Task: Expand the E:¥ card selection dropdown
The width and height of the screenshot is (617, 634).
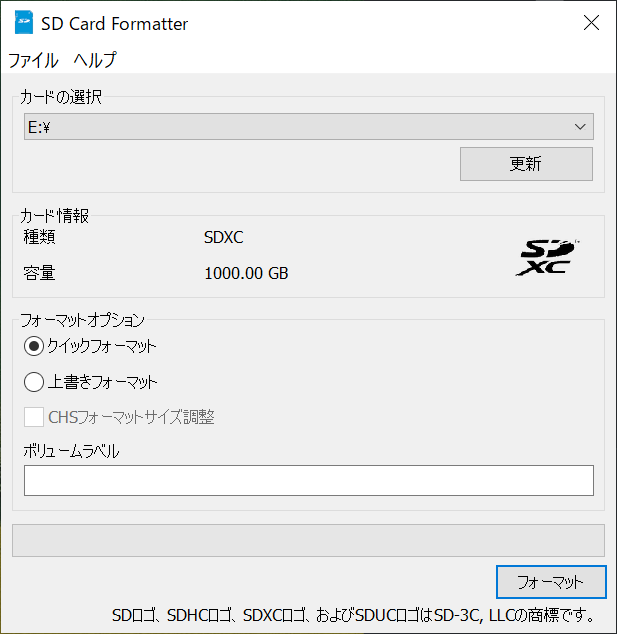Action: [308, 127]
